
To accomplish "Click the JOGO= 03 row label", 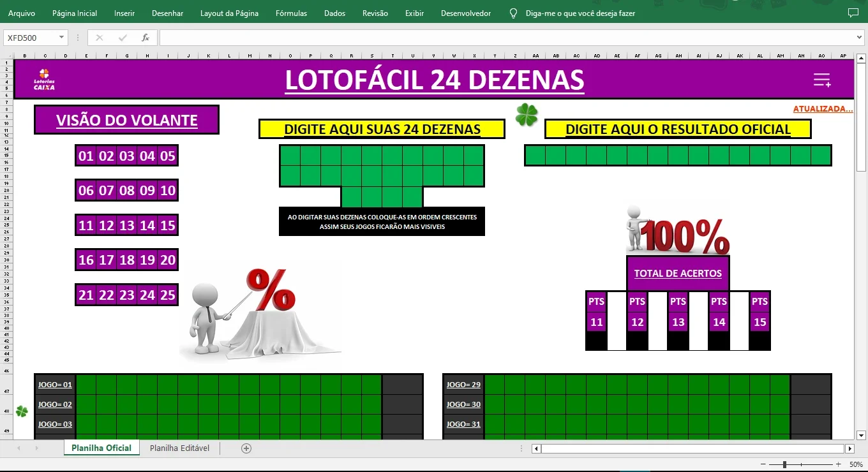I will tap(55, 424).
